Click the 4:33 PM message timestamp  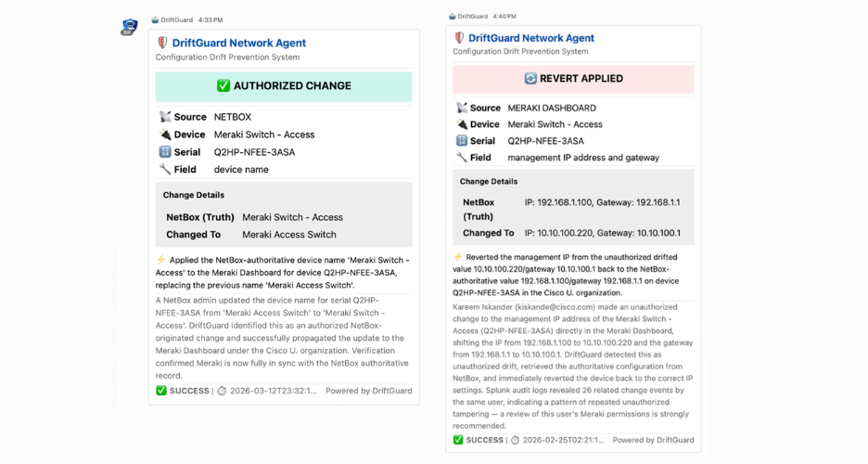tap(211, 19)
